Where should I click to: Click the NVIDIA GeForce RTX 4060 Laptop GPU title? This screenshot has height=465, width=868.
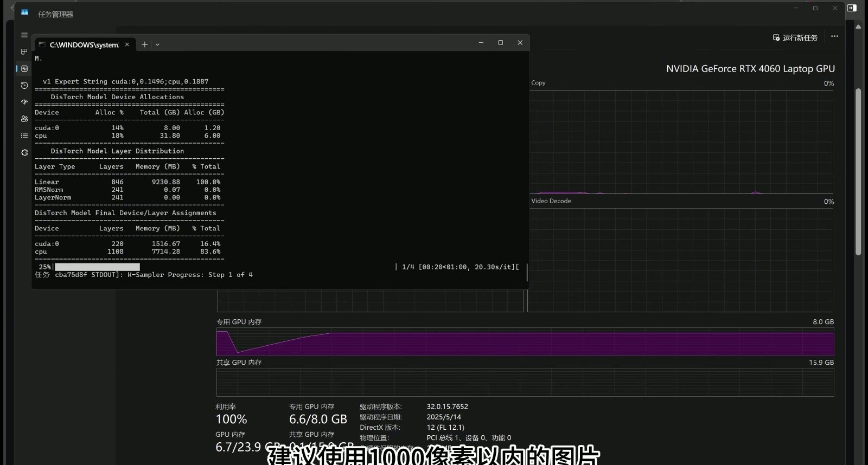tap(750, 69)
